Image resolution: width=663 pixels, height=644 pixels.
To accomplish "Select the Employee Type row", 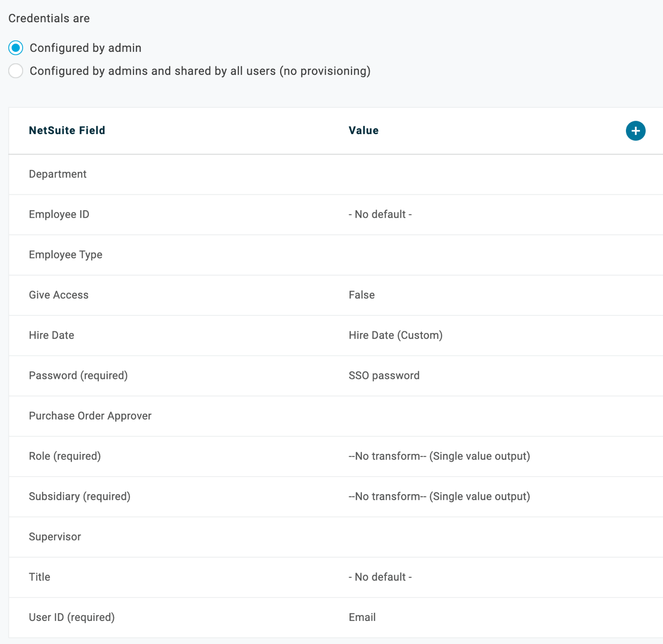I will (x=336, y=255).
